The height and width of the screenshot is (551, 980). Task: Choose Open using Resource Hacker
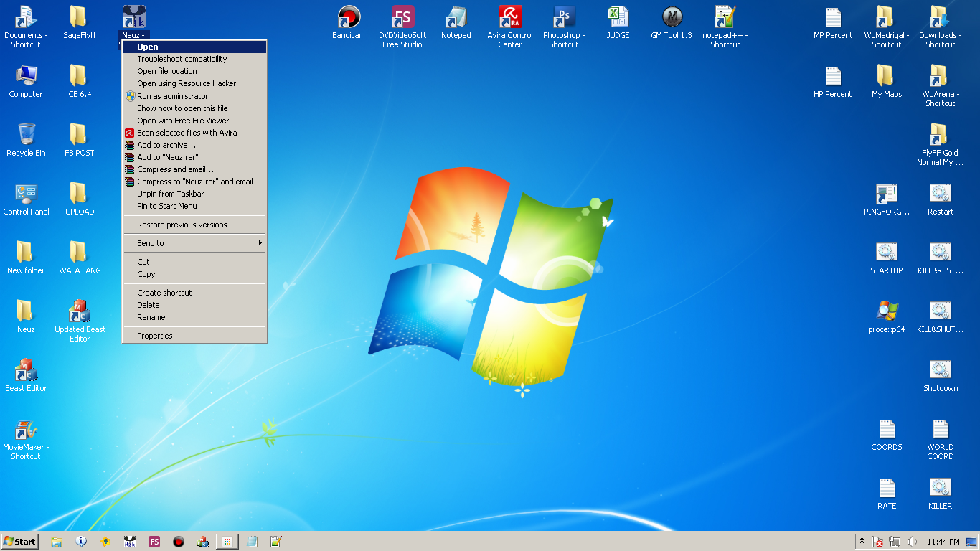194,83
